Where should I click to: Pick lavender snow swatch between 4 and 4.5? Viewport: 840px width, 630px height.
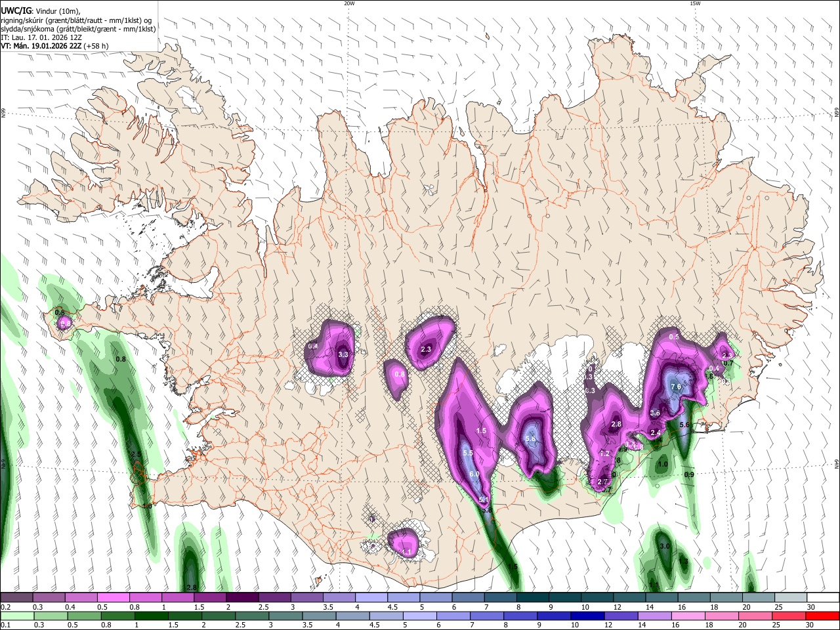[371, 598]
